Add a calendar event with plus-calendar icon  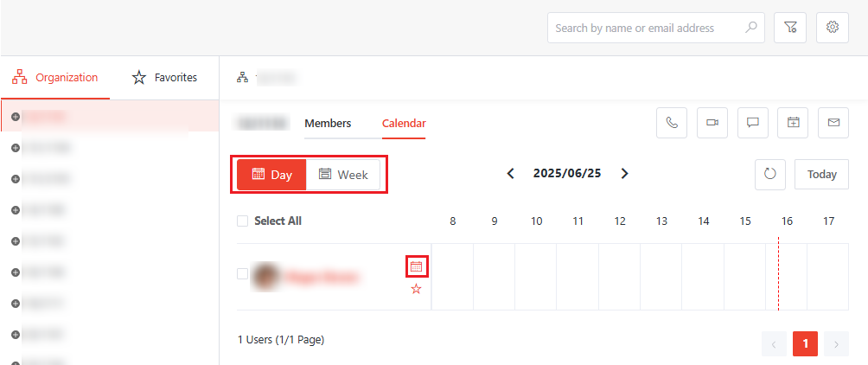(x=793, y=123)
